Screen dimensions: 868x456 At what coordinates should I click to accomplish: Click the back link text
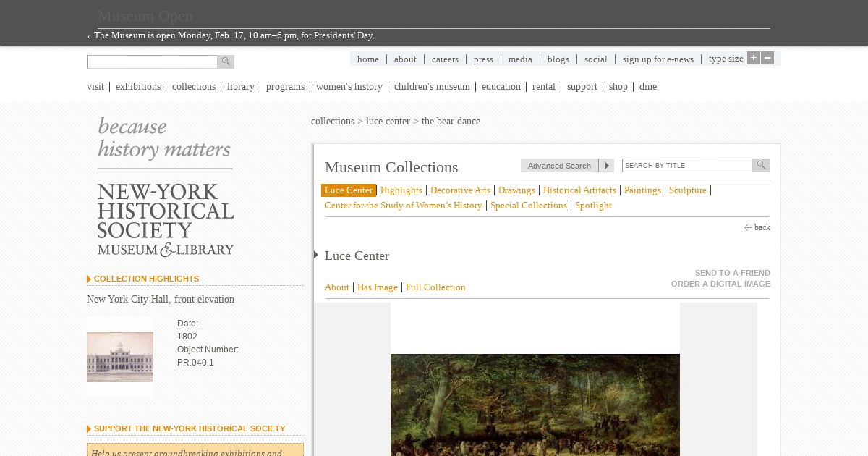tap(762, 227)
